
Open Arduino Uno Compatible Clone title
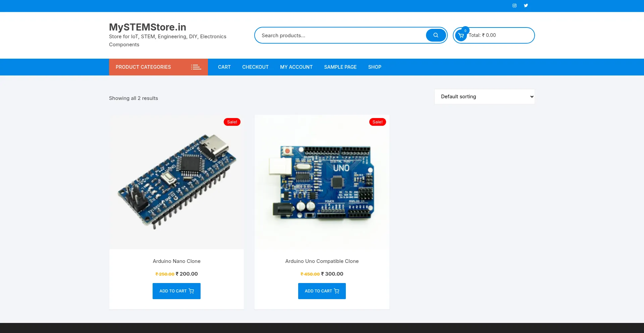click(322, 261)
